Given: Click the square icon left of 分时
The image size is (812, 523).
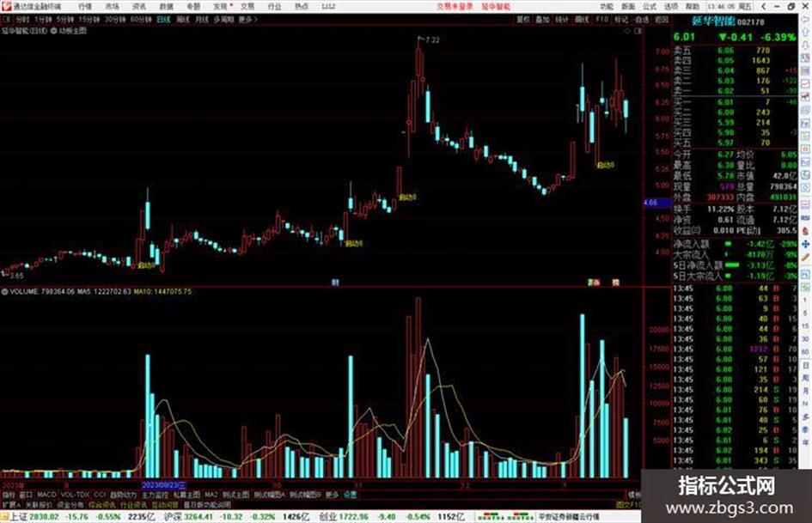Looking at the screenshot, I should point(7,19).
